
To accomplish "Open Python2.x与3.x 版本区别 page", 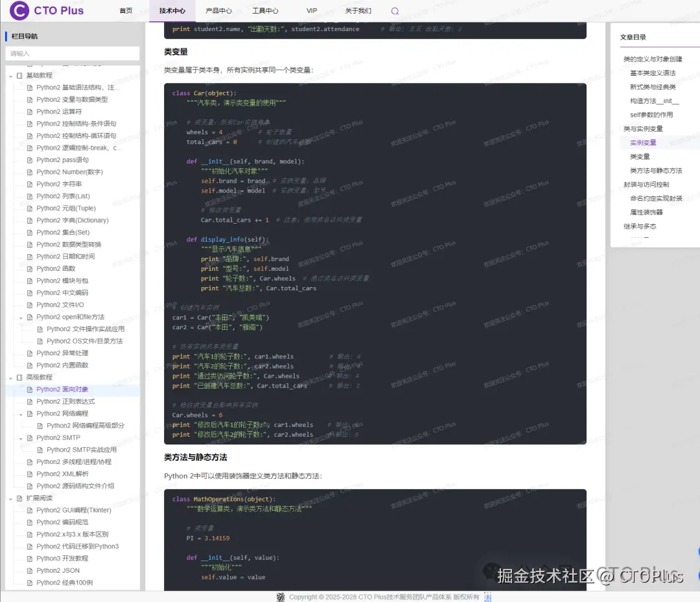I will [x=73, y=534].
